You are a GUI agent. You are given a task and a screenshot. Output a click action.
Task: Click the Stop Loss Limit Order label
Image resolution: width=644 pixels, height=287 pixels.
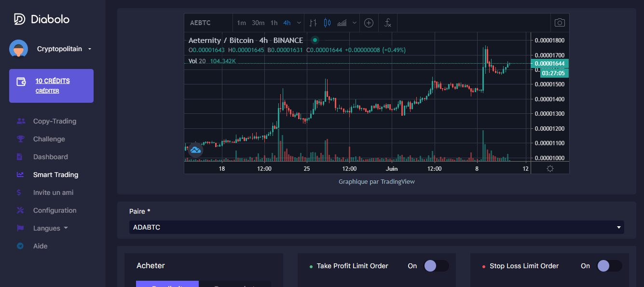(x=524, y=266)
